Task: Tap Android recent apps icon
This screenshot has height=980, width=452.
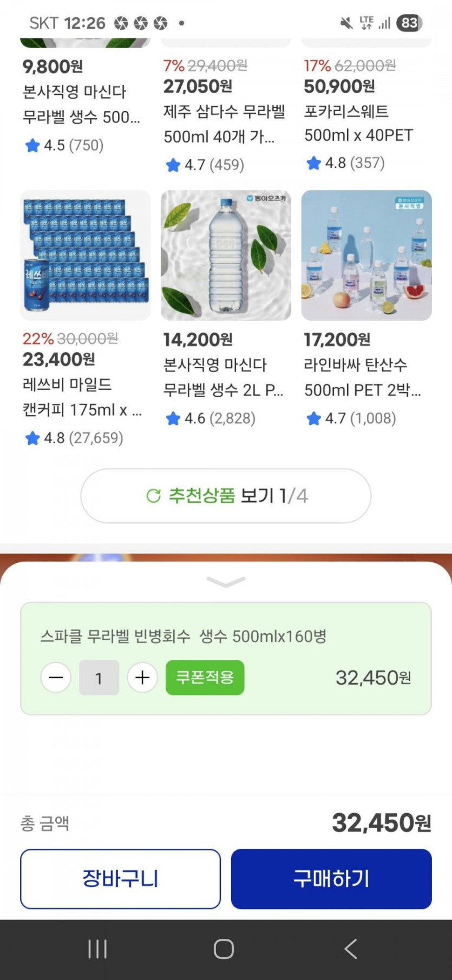Action: click(97, 949)
